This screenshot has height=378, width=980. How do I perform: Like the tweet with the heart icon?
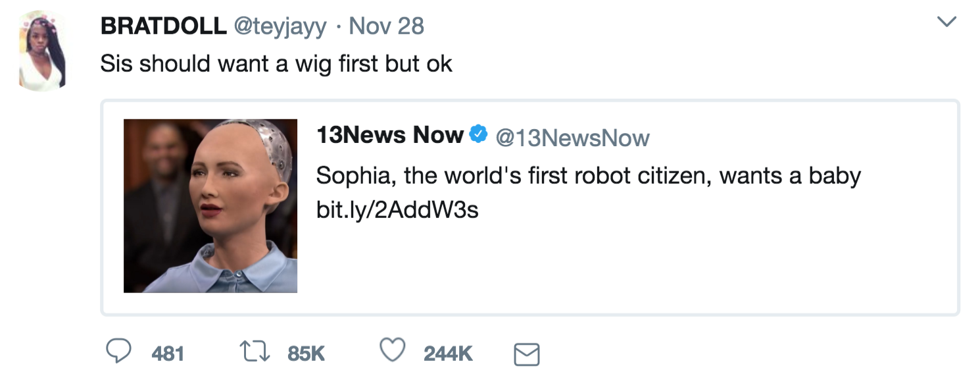(393, 352)
